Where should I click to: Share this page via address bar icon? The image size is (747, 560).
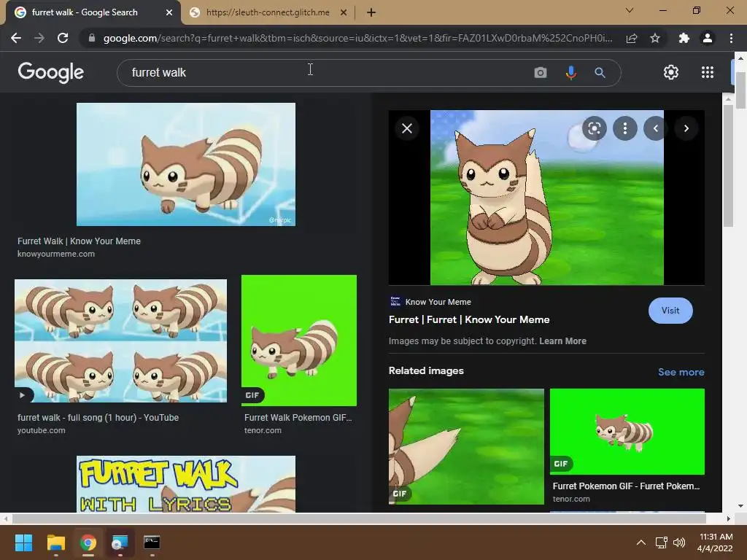tap(632, 38)
